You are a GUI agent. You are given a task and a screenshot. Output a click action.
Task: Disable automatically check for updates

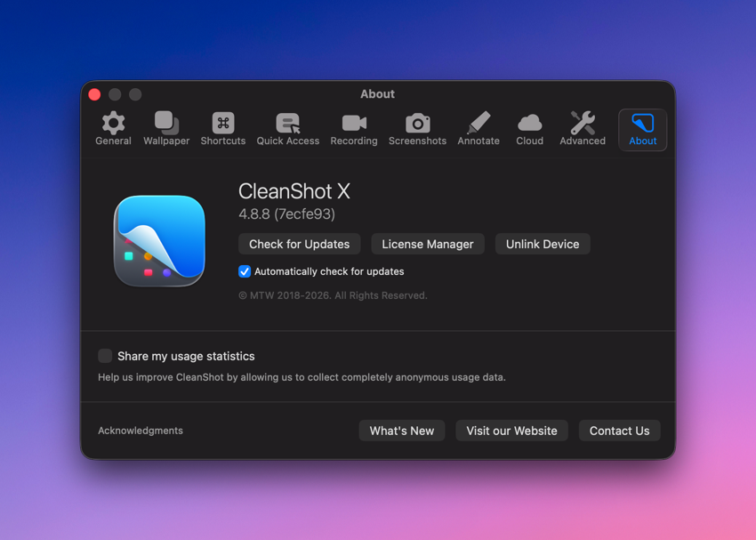pos(245,271)
